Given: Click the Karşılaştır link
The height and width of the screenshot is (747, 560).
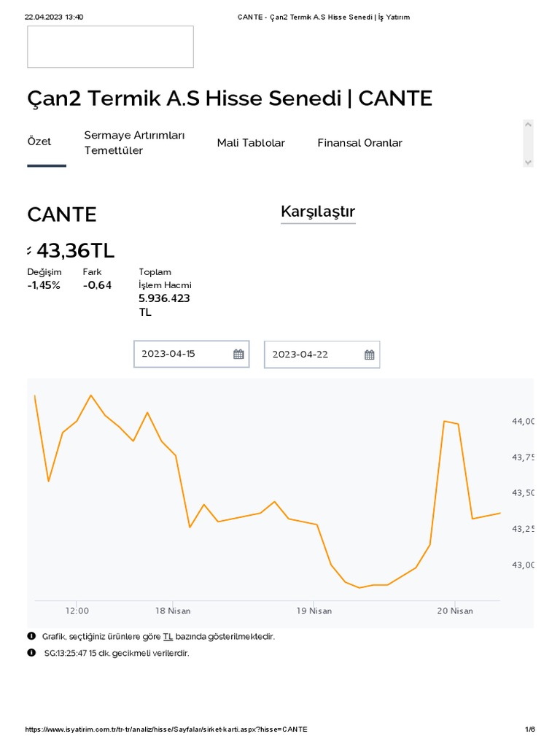Looking at the screenshot, I should 318,212.
